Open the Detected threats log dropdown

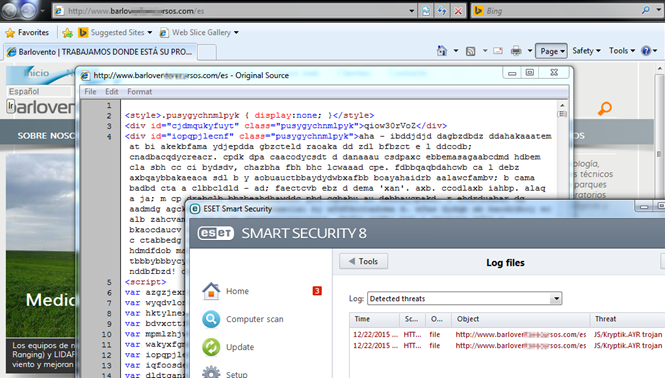(x=556, y=298)
